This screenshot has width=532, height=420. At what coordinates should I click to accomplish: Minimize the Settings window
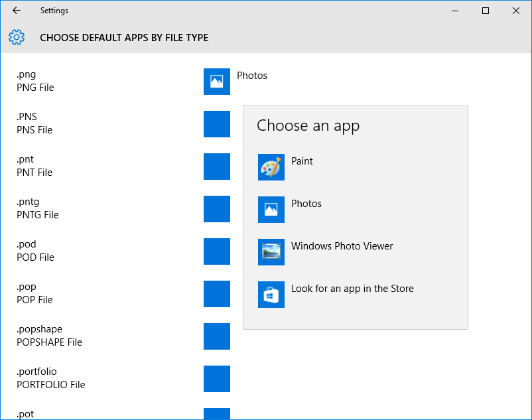(x=455, y=11)
